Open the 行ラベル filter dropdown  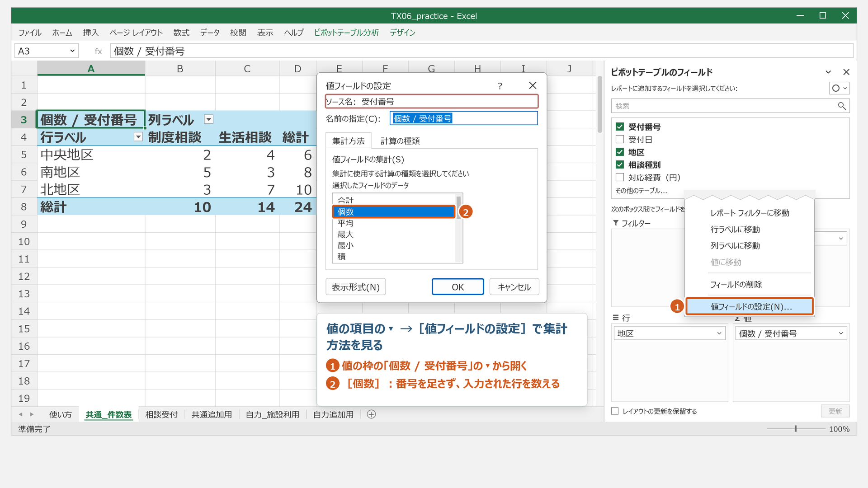[x=138, y=137]
